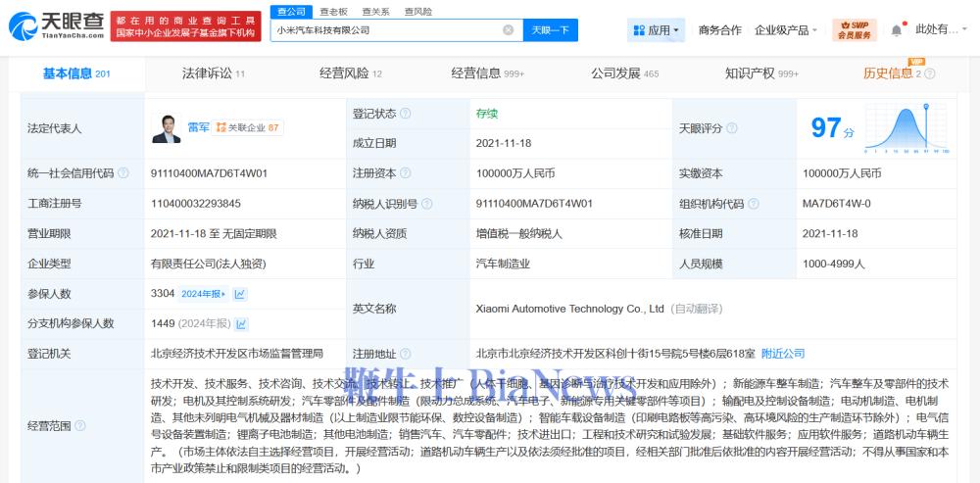The image size is (980, 483).
Task: Open the 历史信息 VIP tab
Action: (x=892, y=73)
